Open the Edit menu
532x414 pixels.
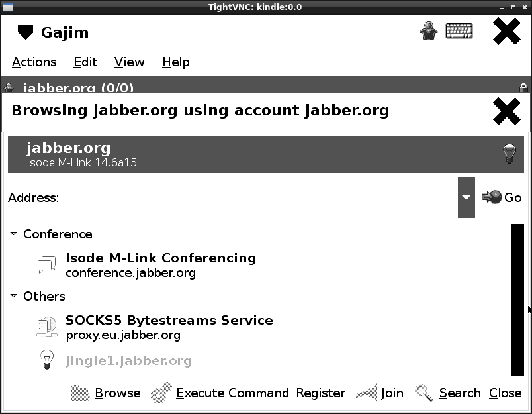85,62
